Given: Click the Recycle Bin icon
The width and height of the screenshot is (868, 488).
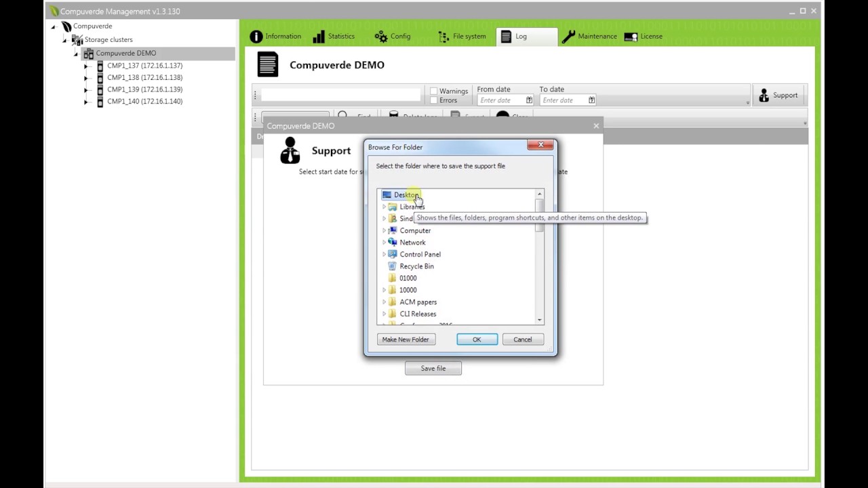Looking at the screenshot, I should pos(393,266).
